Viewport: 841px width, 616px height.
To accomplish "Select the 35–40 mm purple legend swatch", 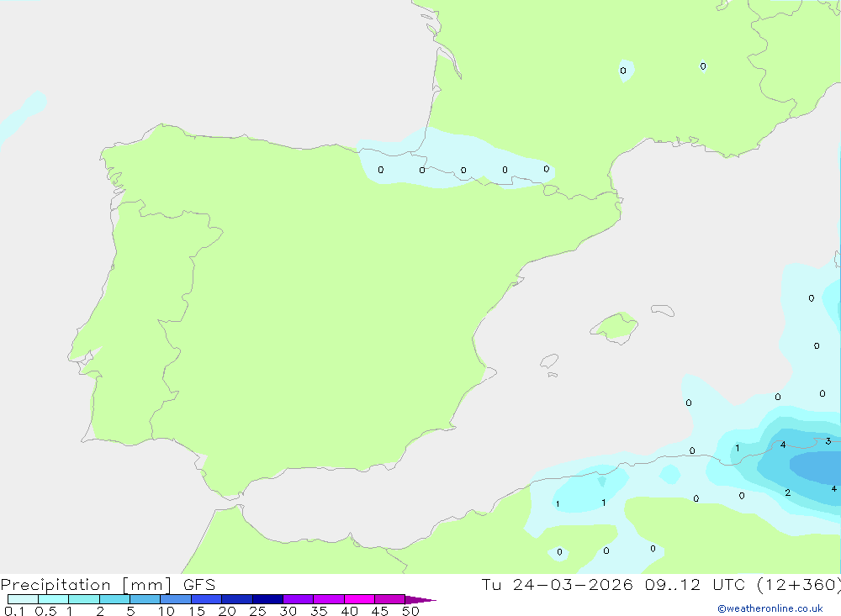I will tap(328, 599).
